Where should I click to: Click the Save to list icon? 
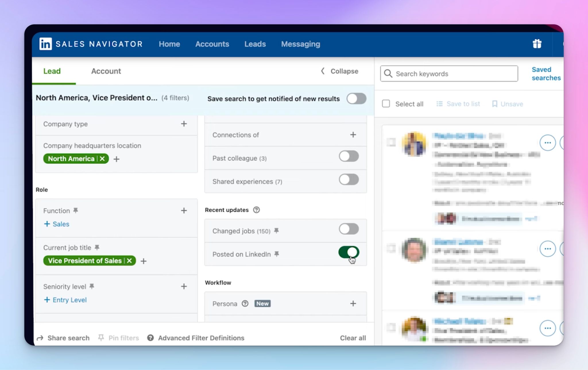click(439, 104)
